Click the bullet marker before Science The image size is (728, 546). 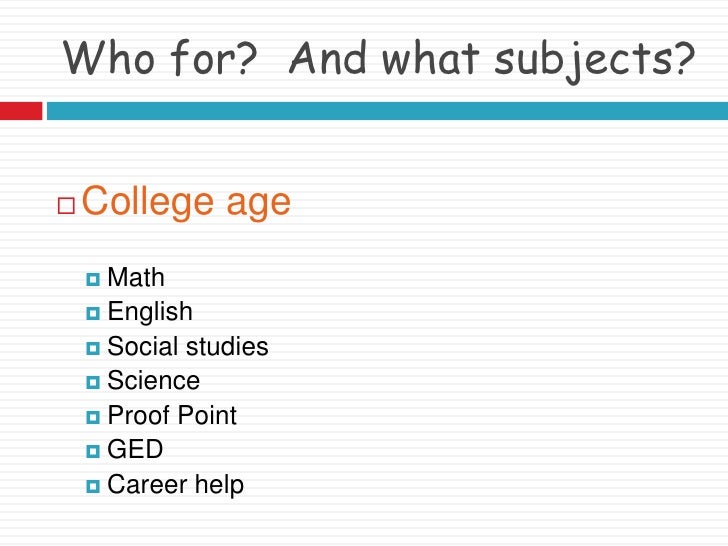pos(94,382)
